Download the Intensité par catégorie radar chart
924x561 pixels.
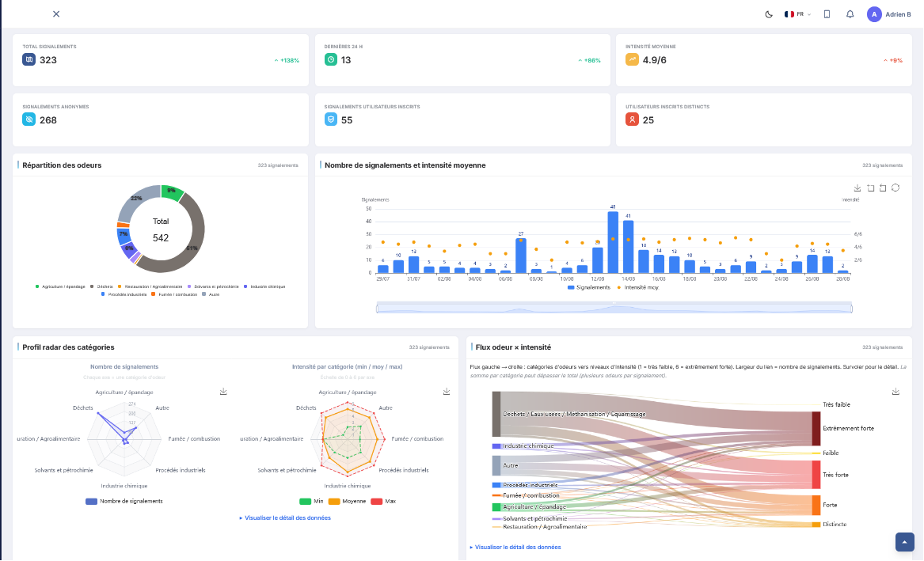[x=447, y=392]
